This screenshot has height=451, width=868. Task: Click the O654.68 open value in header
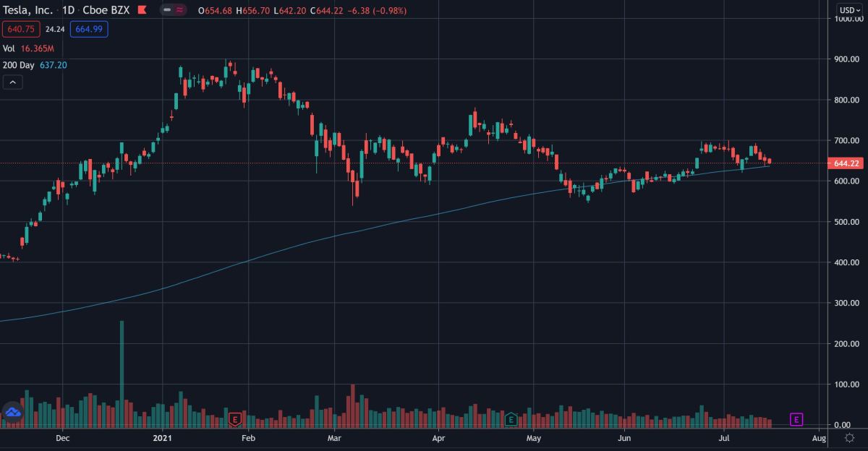(216, 11)
